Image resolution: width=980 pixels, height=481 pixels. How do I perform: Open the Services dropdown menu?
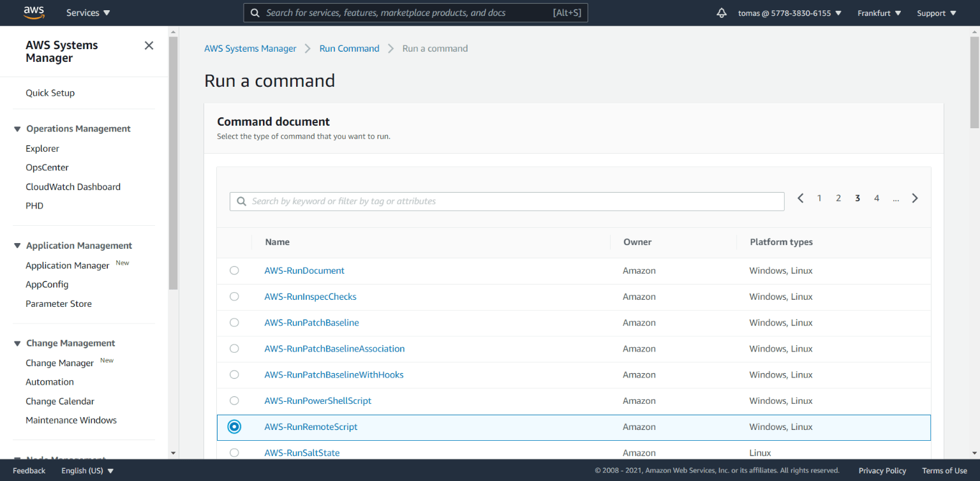[x=87, y=12]
